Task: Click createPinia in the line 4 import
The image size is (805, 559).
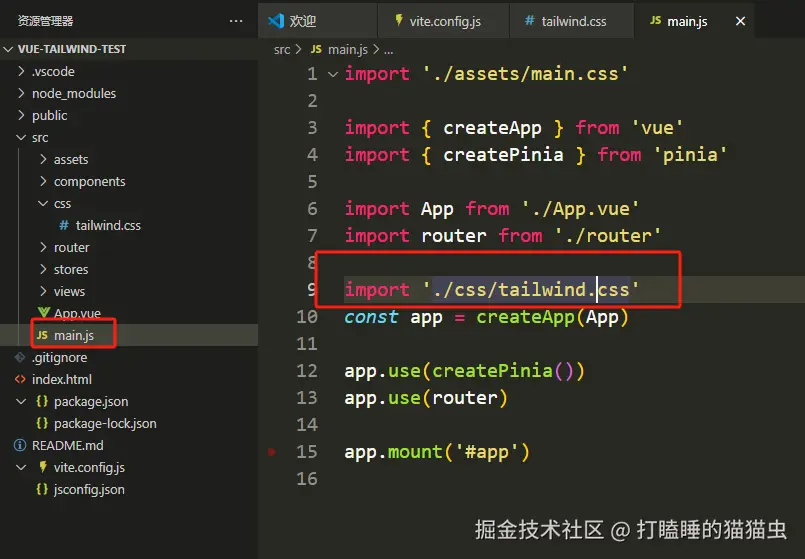Action: point(503,155)
